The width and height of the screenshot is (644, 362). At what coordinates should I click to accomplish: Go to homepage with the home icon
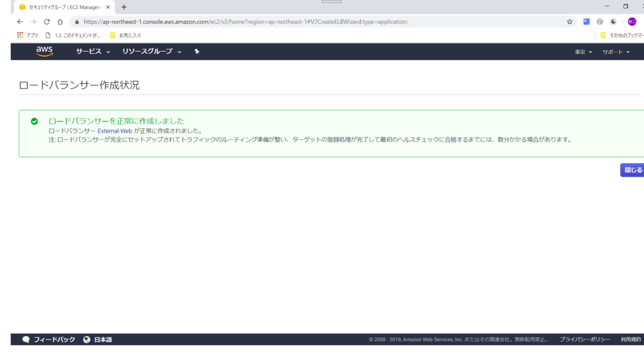(x=59, y=21)
